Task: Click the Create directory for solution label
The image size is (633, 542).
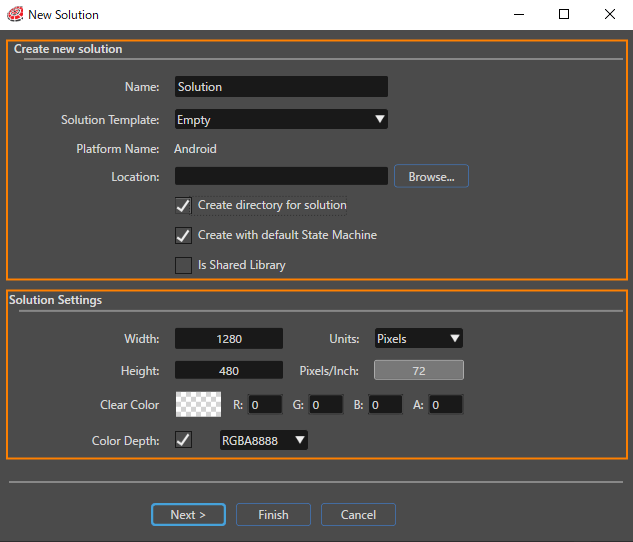Action: pos(272,205)
